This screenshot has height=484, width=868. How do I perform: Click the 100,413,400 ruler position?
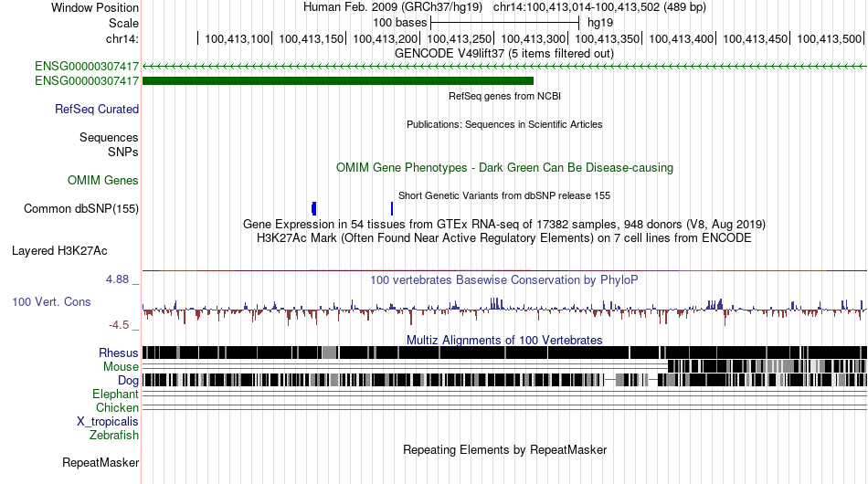pyautogui.click(x=681, y=38)
